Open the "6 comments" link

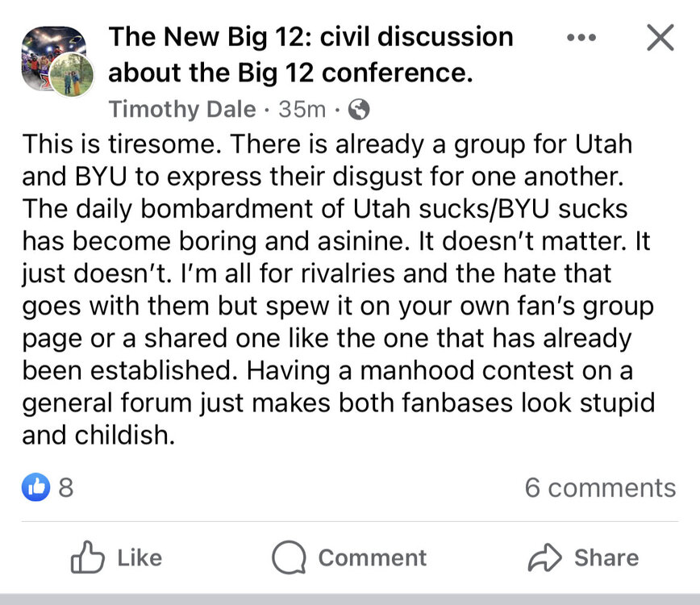point(600,487)
